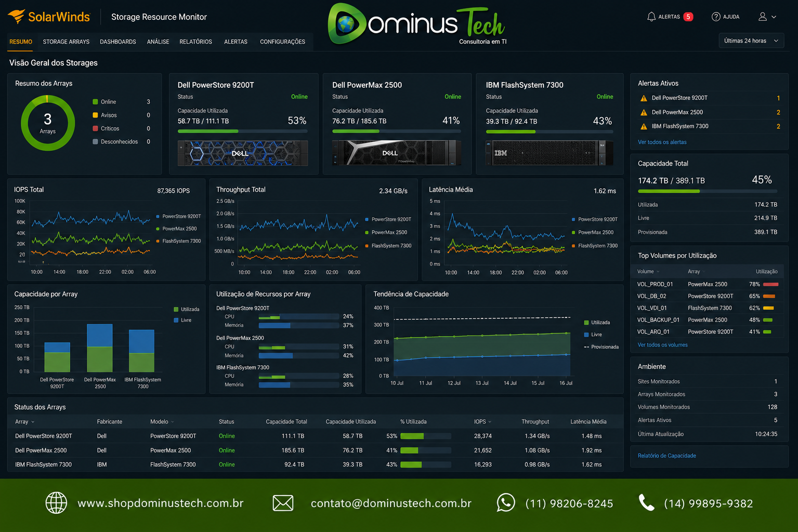The width and height of the screenshot is (798, 532).
Task: Open IBM FlashSystem 7300 row in Status table
Action: point(316,464)
